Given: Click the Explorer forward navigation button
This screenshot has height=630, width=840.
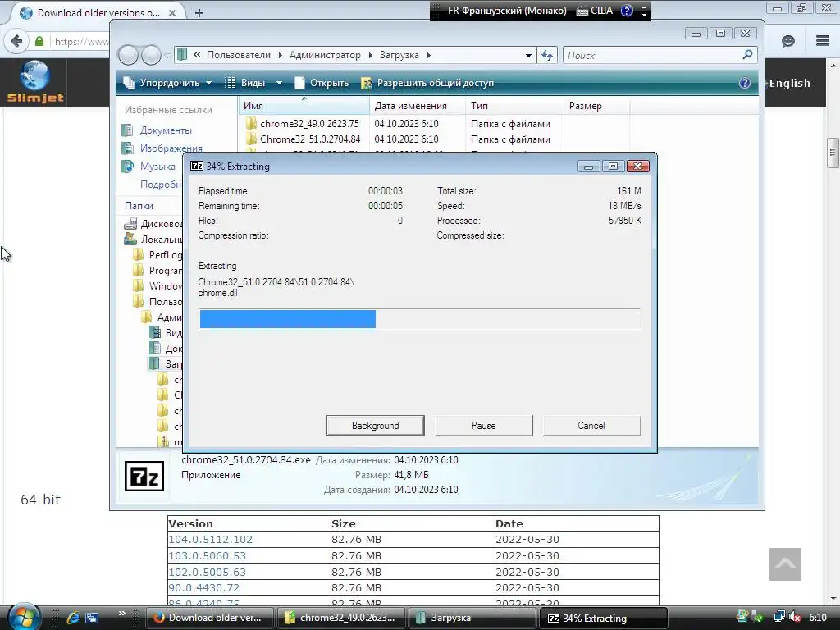Looking at the screenshot, I should [x=151, y=55].
